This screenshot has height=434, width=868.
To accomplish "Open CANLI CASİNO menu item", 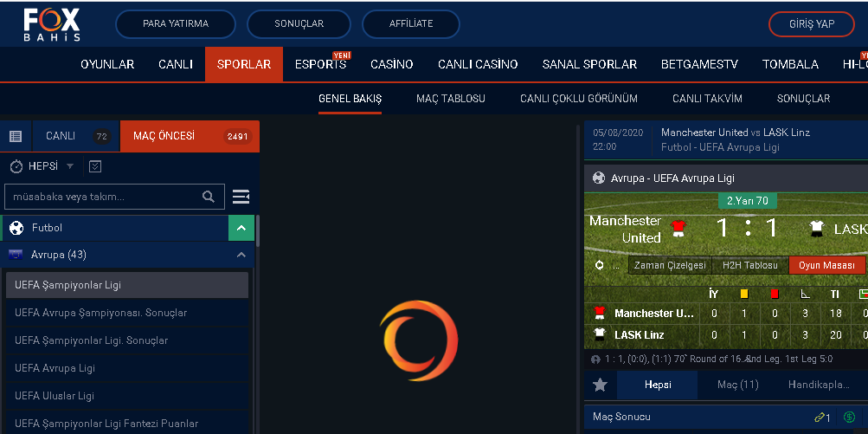I will tap(478, 64).
